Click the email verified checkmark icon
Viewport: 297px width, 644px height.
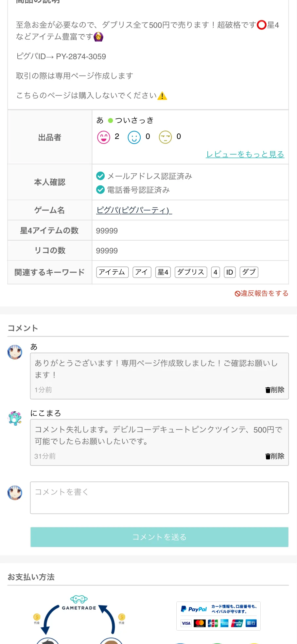tap(100, 176)
